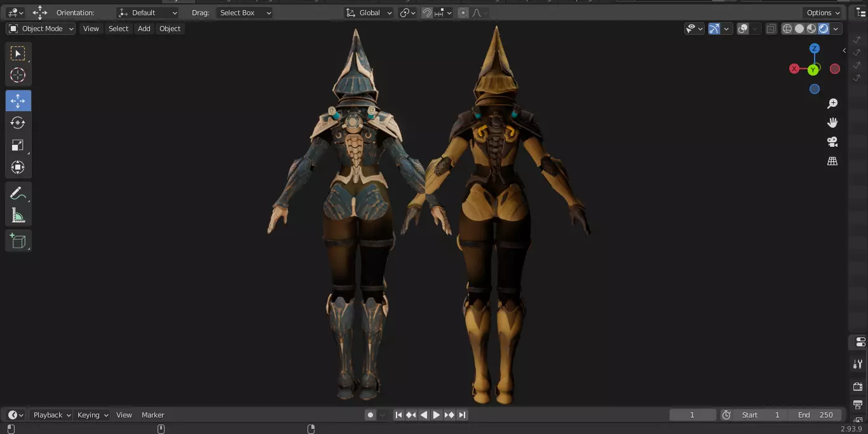Open gizmo settings dropdown arrow
The image size is (868, 434).
point(726,29)
